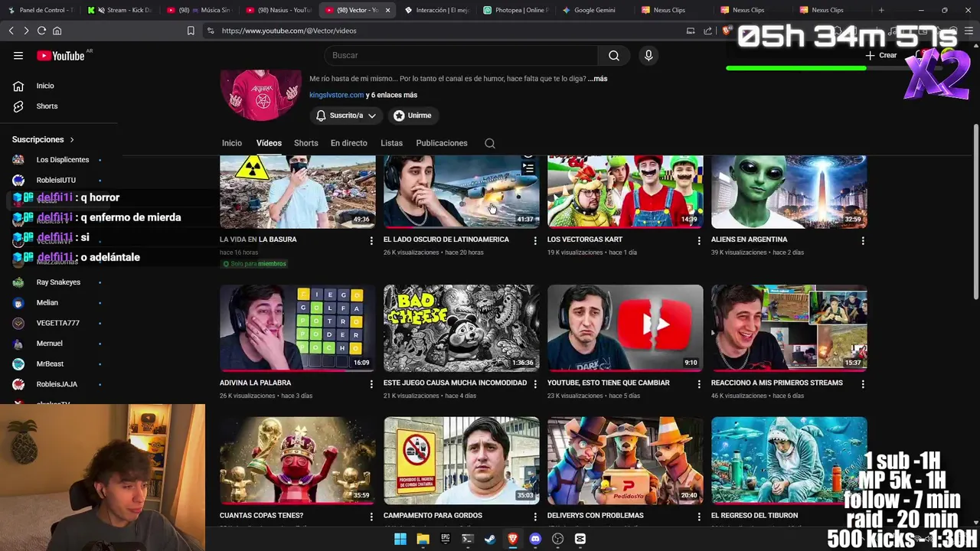Open options for EL LADO OSCURO DE LATINOAMERICA
The width and height of the screenshot is (980, 551).
(x=535, y=240)
